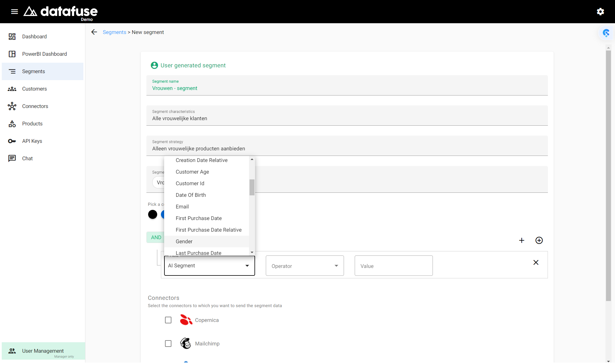Add a rule with the plus icon

(x=522, y=240)
